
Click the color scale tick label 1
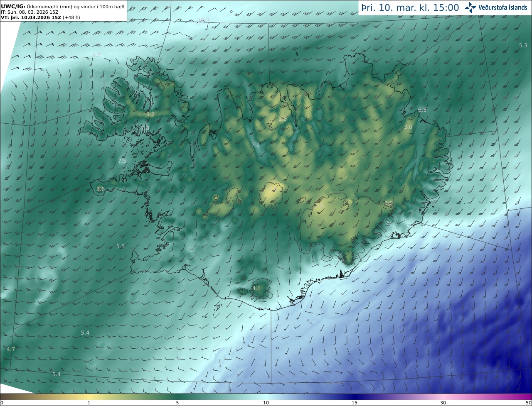[89, 403]
